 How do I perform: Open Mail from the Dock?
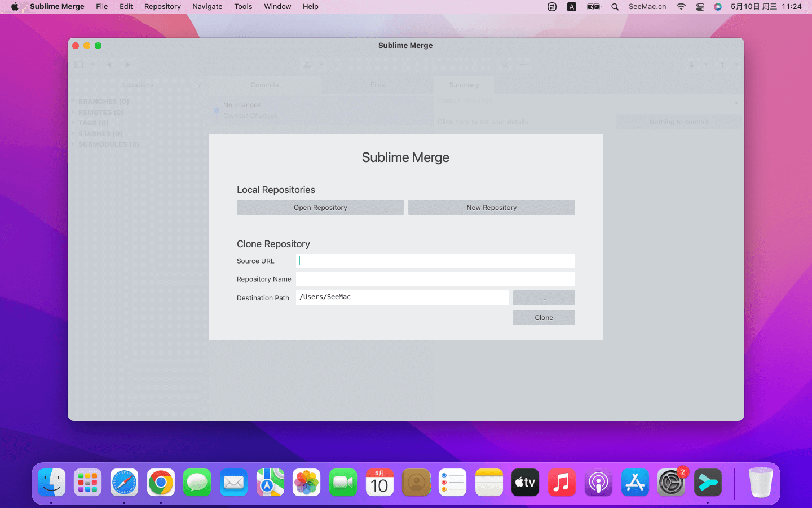pos(233,483)
